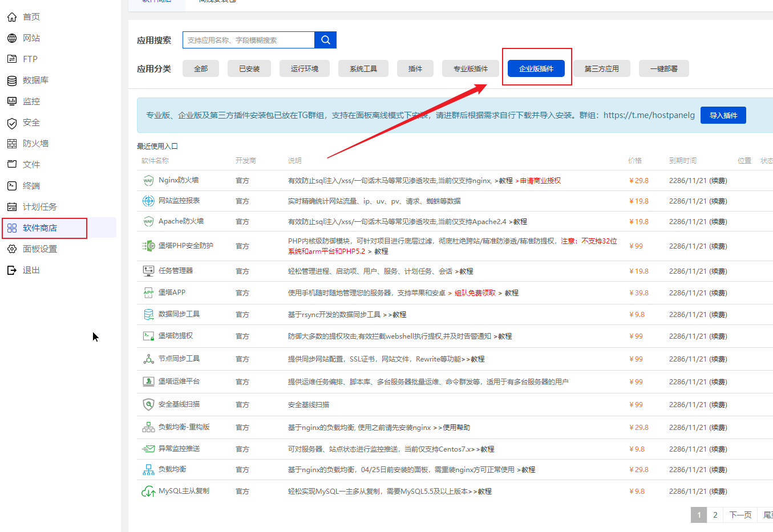Click the 堡塔APP plugin icon

[148, 293]
